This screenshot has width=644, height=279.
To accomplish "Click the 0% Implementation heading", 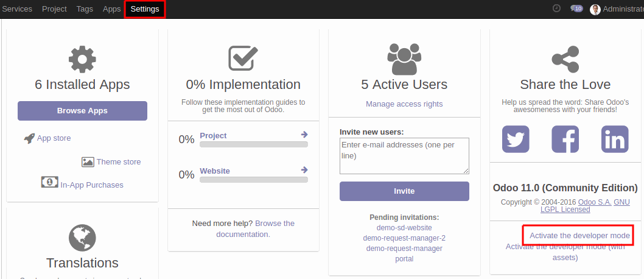I will (x=243, y=85).
